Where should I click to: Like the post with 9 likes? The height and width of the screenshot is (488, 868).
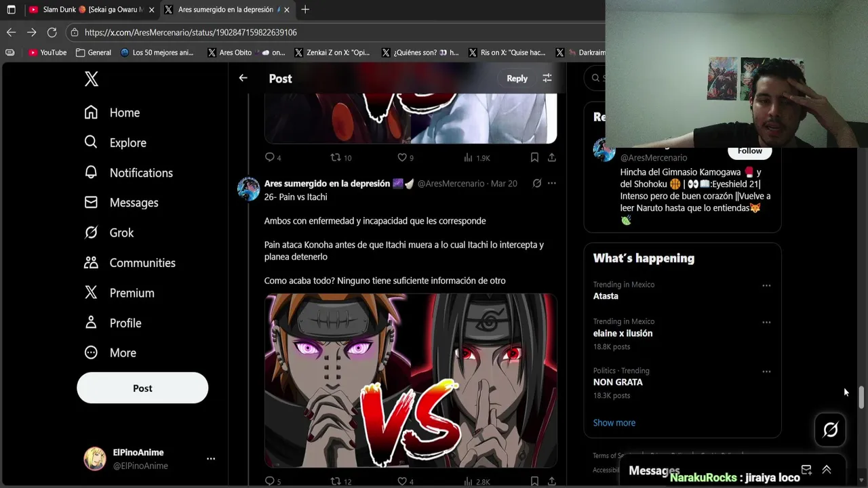(405, 157)
